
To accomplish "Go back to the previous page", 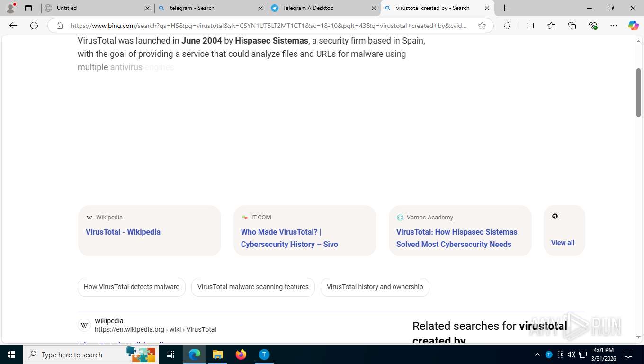I will click(x=13, y=26).
